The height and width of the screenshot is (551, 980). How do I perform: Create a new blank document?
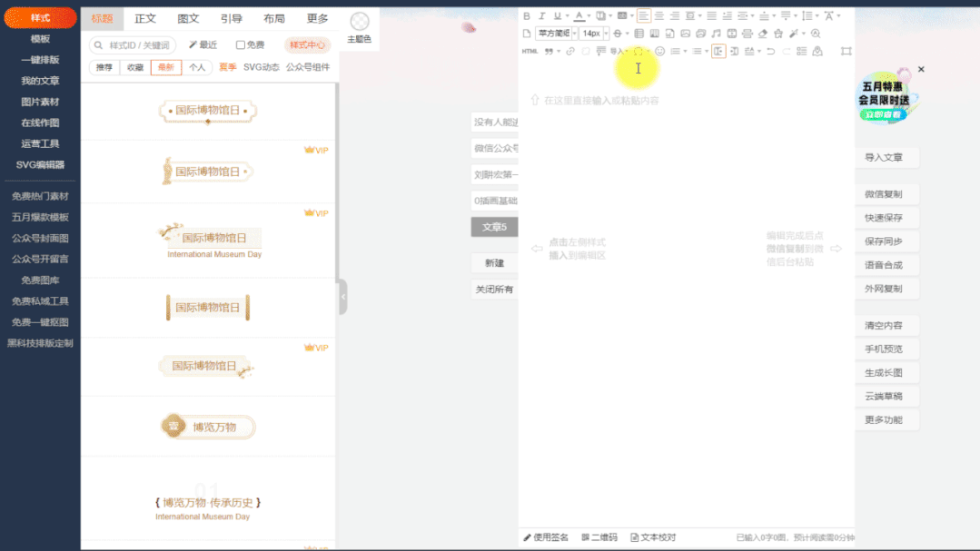[x=527, y=33]
